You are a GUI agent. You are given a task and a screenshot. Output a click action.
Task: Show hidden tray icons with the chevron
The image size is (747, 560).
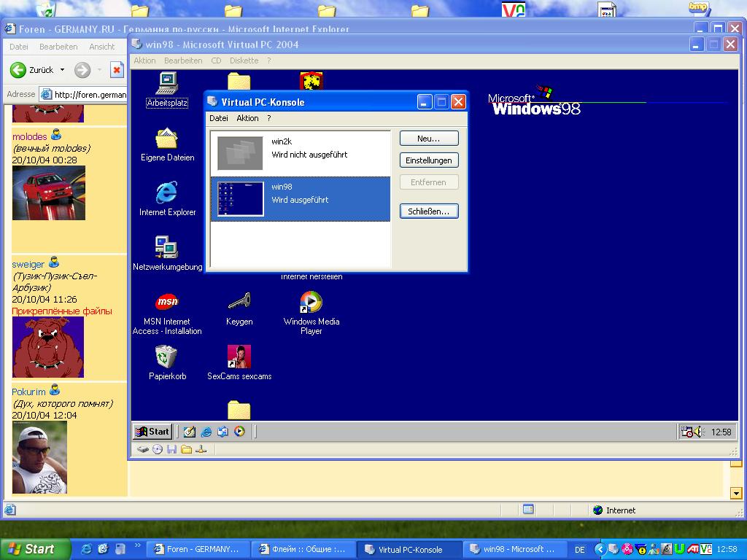coord(600,549)
